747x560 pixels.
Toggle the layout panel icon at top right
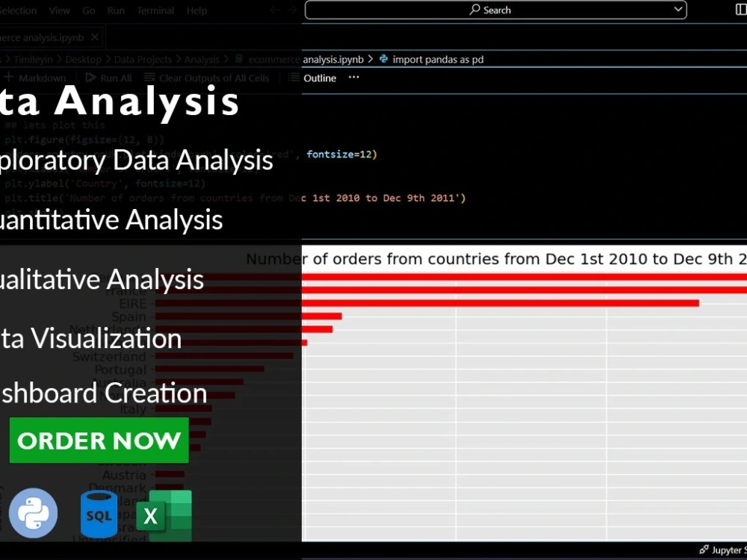pyautogui.click(x=741, y=10)
